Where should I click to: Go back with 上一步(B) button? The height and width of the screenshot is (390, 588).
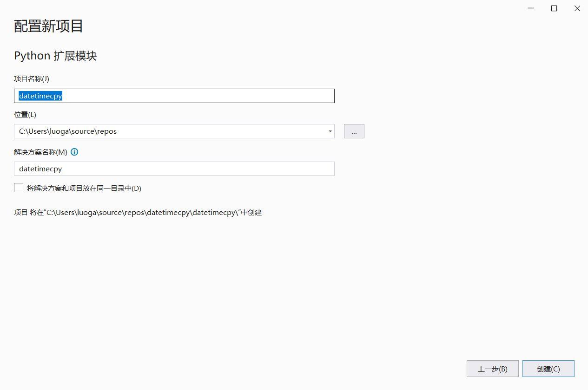point(493,369)
